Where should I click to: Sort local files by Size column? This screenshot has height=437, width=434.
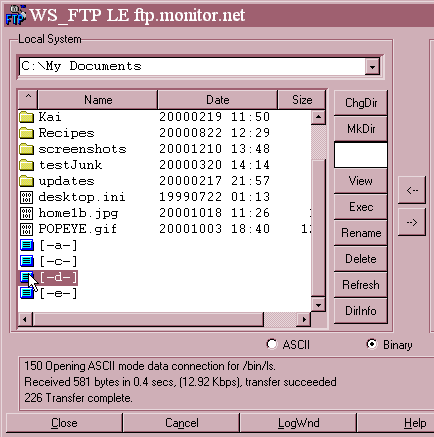pos(302,99)
